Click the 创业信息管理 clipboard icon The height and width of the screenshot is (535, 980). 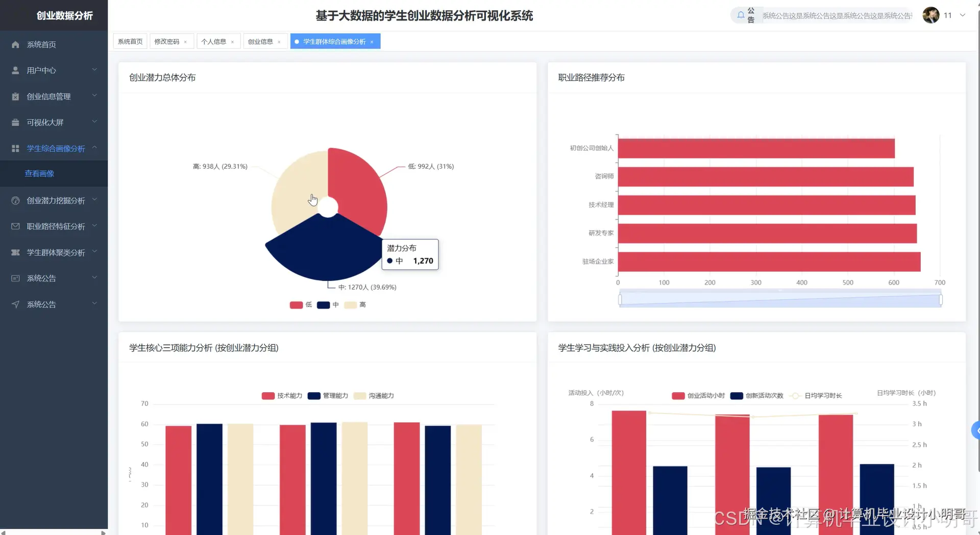click(15, 96)
